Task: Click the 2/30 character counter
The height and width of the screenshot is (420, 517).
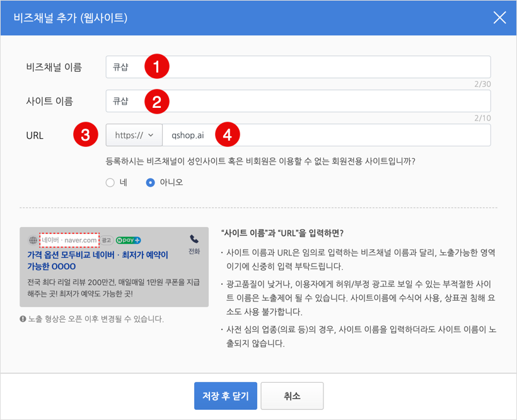Action: pyautogui.click(x=482, y=85)
